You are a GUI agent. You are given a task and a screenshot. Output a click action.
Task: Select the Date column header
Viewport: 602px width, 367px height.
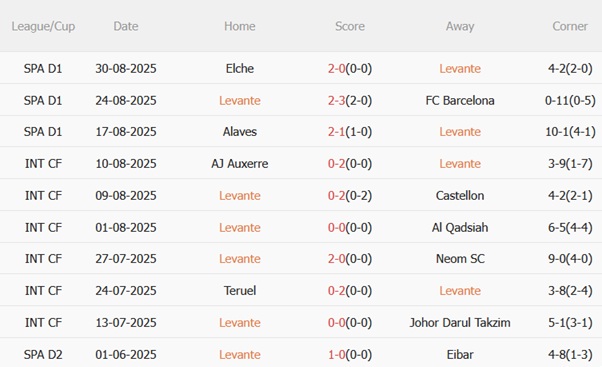coord(126,26)
